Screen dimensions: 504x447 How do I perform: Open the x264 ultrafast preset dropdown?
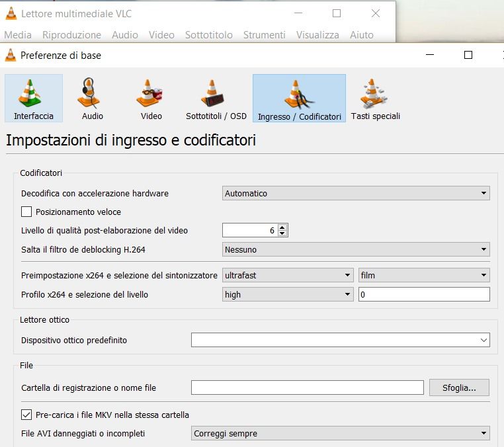(288, 276)
